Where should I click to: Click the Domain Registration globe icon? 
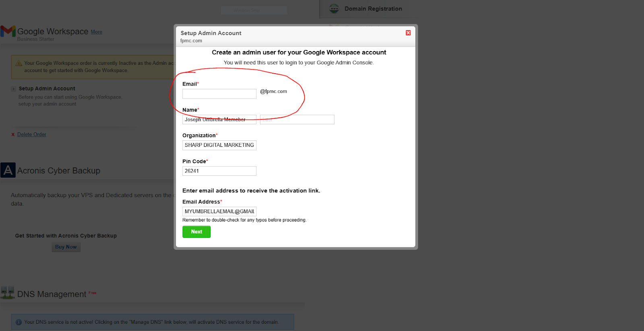[x=334, y=8]
